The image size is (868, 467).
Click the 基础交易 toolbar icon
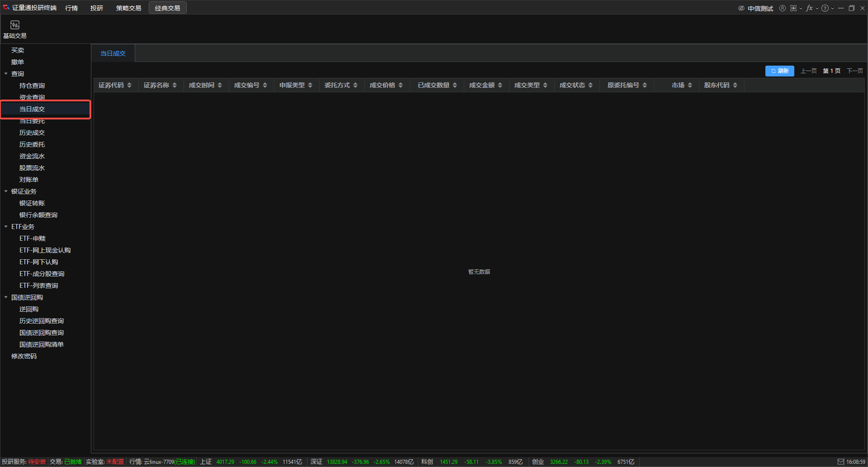pyautogui.click(x=15, y=29)
